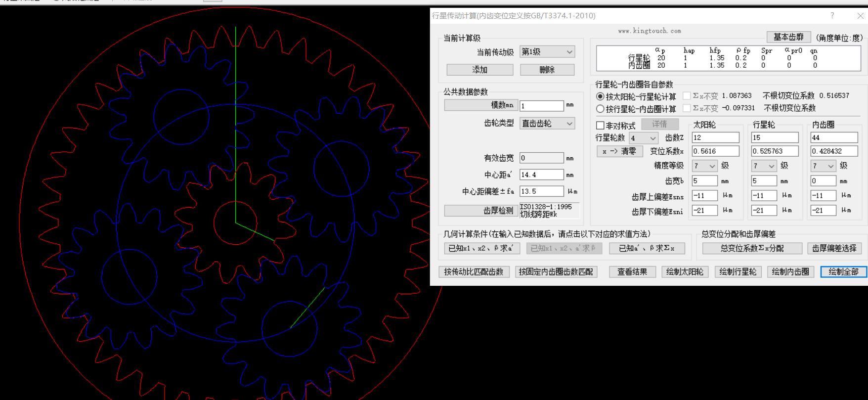Open the 行星轮数 dropdown
The height and width of the screenshot is (400, 868).
coord(643,138)
